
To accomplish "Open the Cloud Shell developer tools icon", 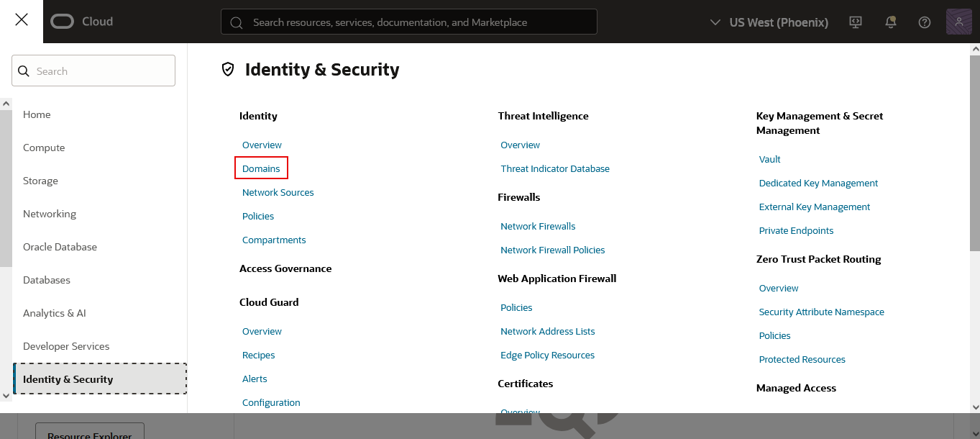I will [x=855, y=22].
